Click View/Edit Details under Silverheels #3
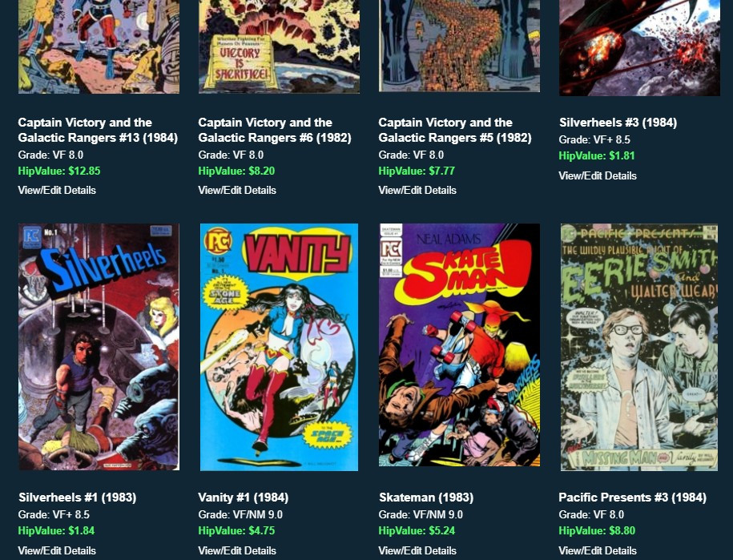This screenshot has width=733, height=560. 598,175
